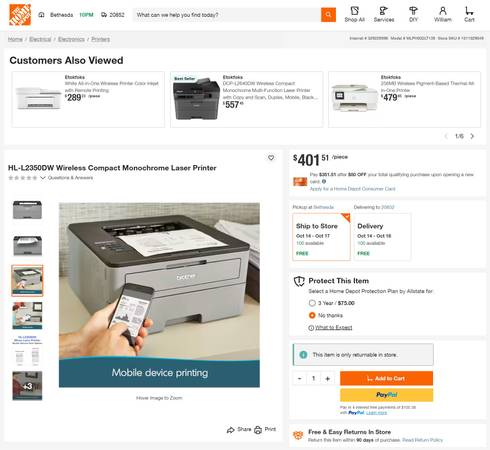The height and width of the screenshot is (450, 490).
Task: Expand the star ratings dropdown chevron
Action: click(43, 178)
